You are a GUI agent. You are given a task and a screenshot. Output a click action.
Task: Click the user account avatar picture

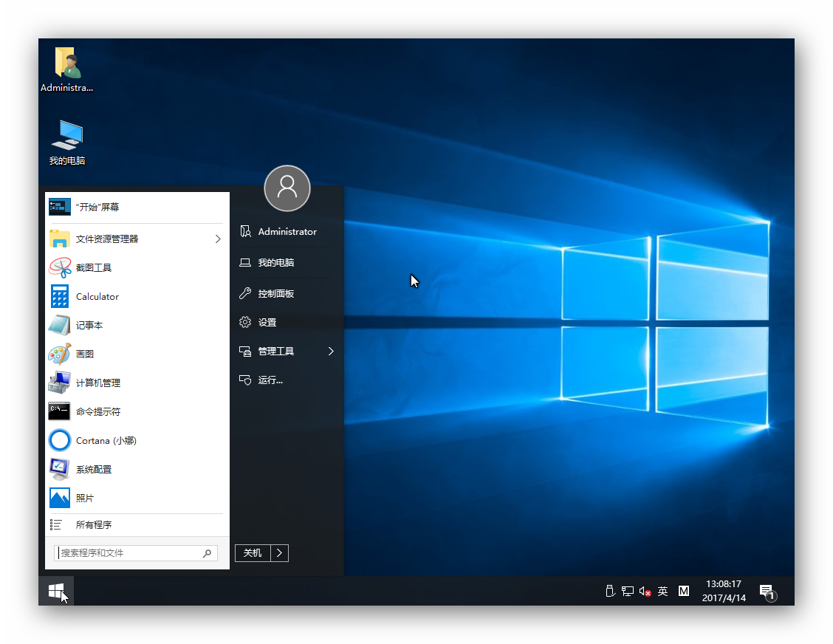(287, 188)
